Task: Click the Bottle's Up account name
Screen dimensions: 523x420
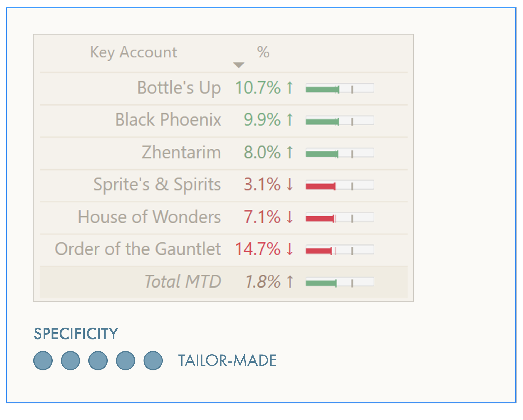Action: 179,88
